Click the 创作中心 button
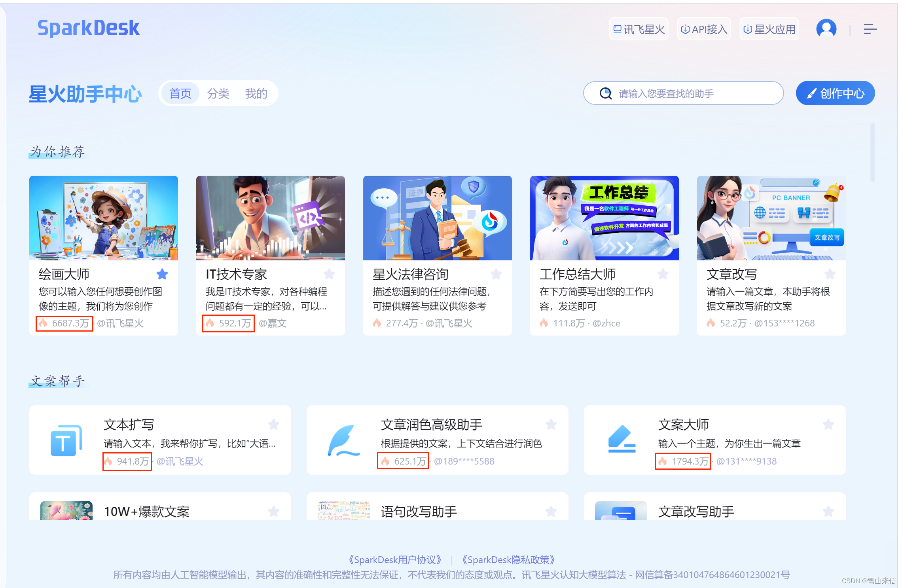 click(835, 93)
